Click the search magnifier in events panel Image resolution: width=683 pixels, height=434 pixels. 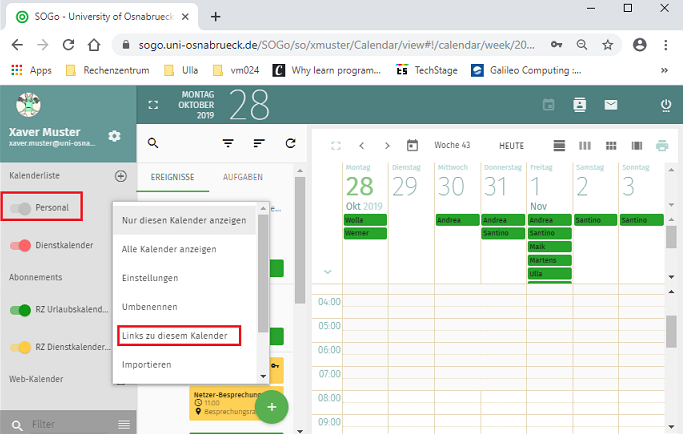point(153,143)
